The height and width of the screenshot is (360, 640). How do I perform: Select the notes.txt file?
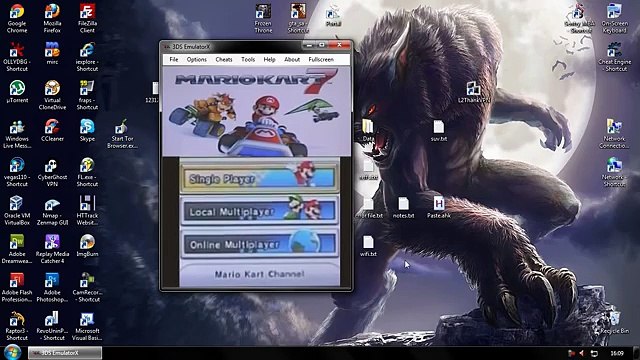(403, 207)
